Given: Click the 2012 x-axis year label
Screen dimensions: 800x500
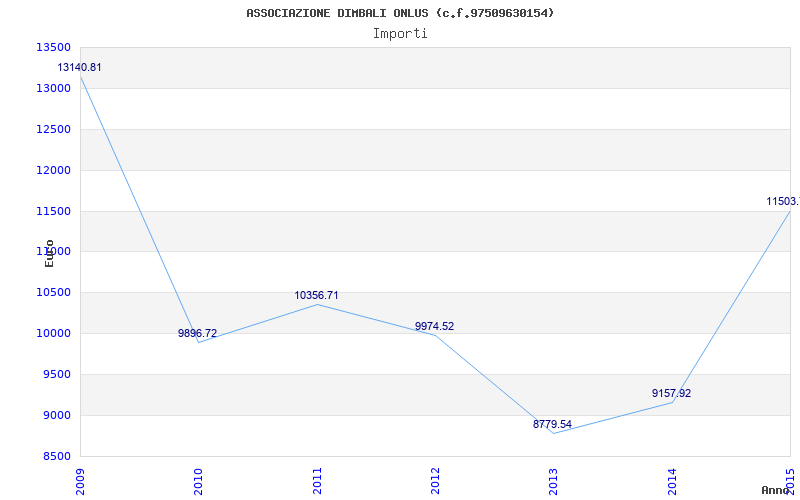Looking at the screenshot, I should pos(435,481).
